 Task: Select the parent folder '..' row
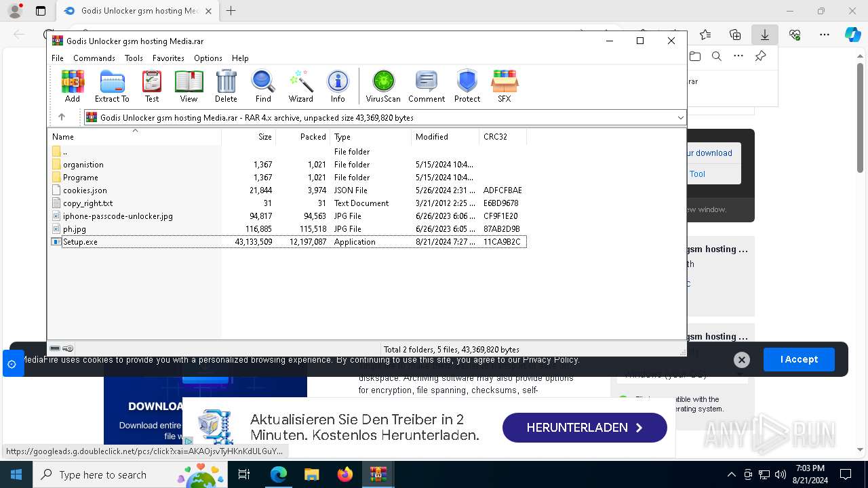(288, 152)
